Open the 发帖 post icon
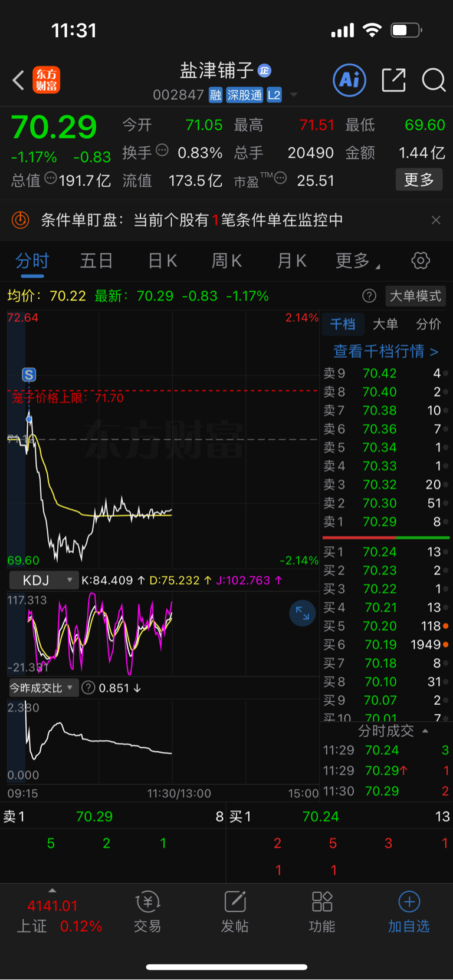 (x=235, y=912)
